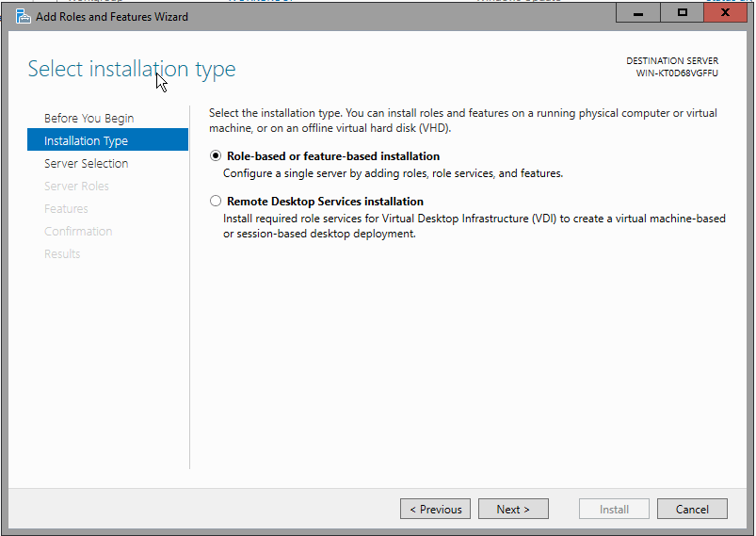Viewport: 756px width, 536px height.
Task: Switch to the Server Selection step
Action: coord(86,163)
